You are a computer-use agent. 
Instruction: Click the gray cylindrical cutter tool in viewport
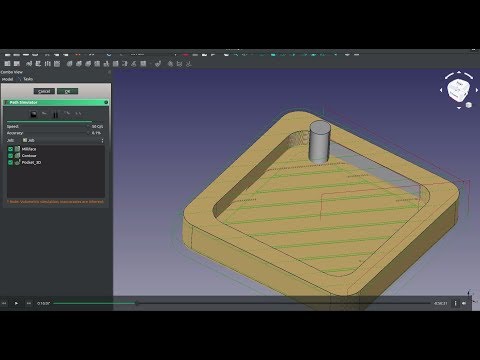[x=319, y=142]
